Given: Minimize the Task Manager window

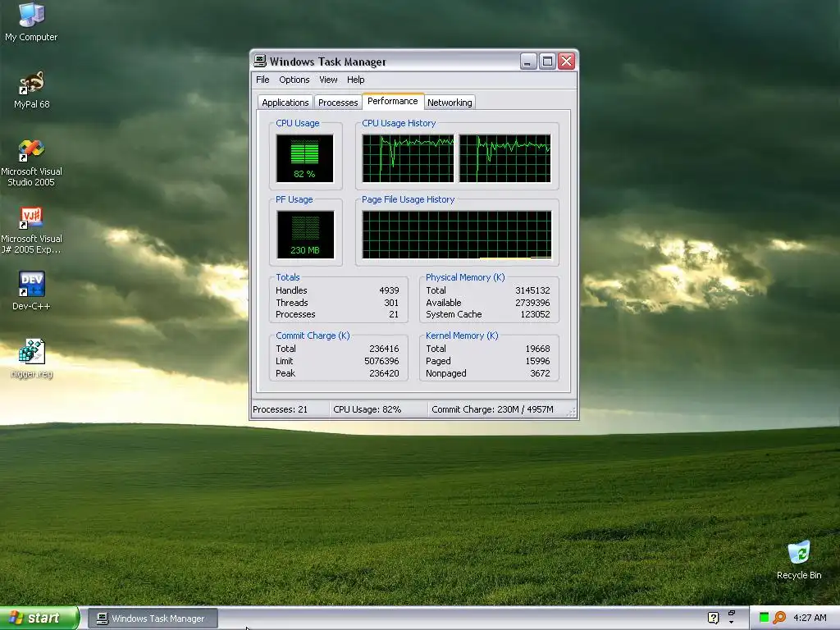Looking at the screenshot, I should (x=528, y=62).
